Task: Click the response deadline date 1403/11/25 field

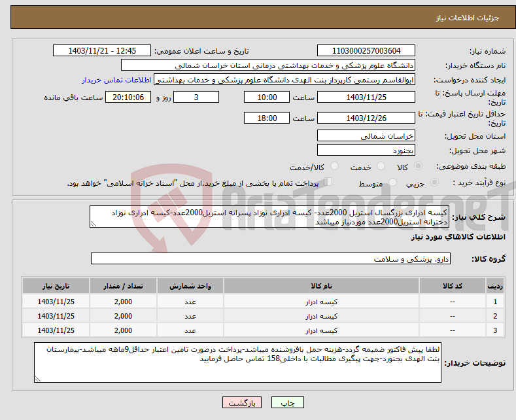Action: [x=366, y=97]
